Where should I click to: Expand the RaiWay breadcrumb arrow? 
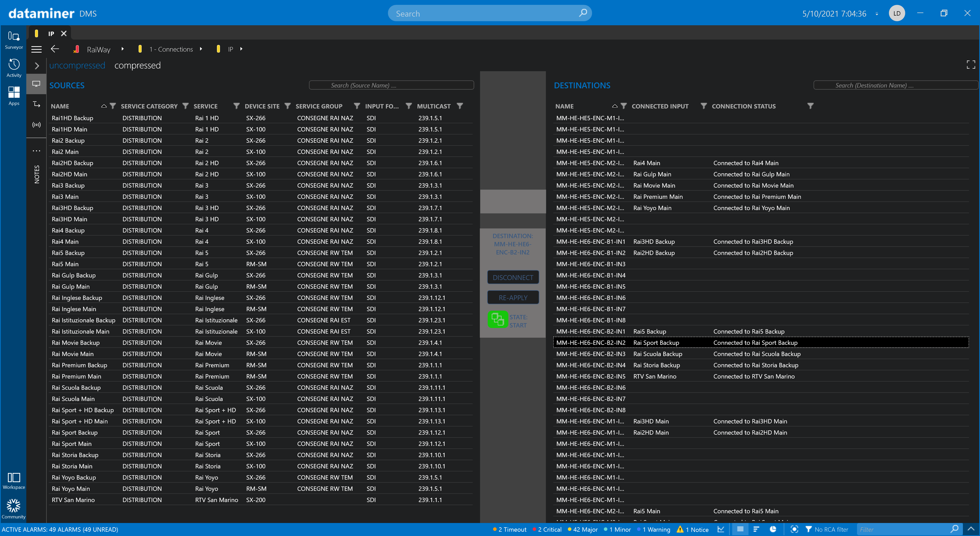[x=122, y=49]
